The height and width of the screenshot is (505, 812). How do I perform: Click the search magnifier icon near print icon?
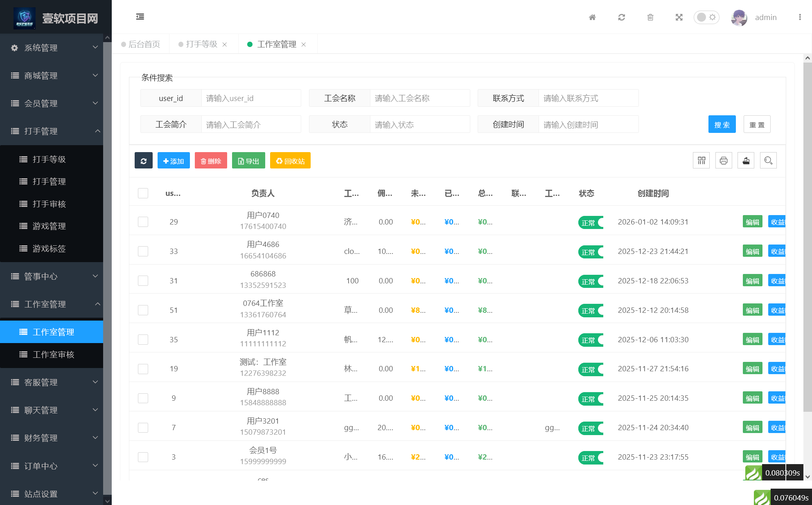pos(768,160)
